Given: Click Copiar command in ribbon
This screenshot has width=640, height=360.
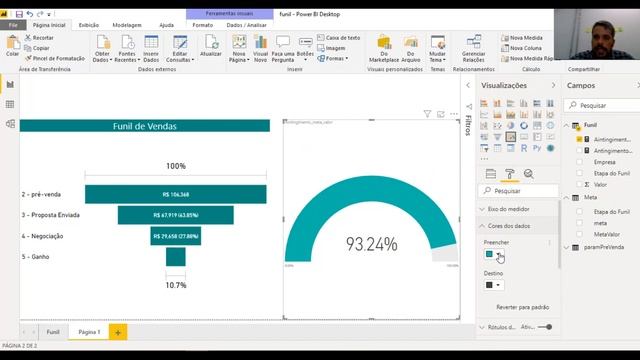Looking at the screenshot, I should 37,48.
